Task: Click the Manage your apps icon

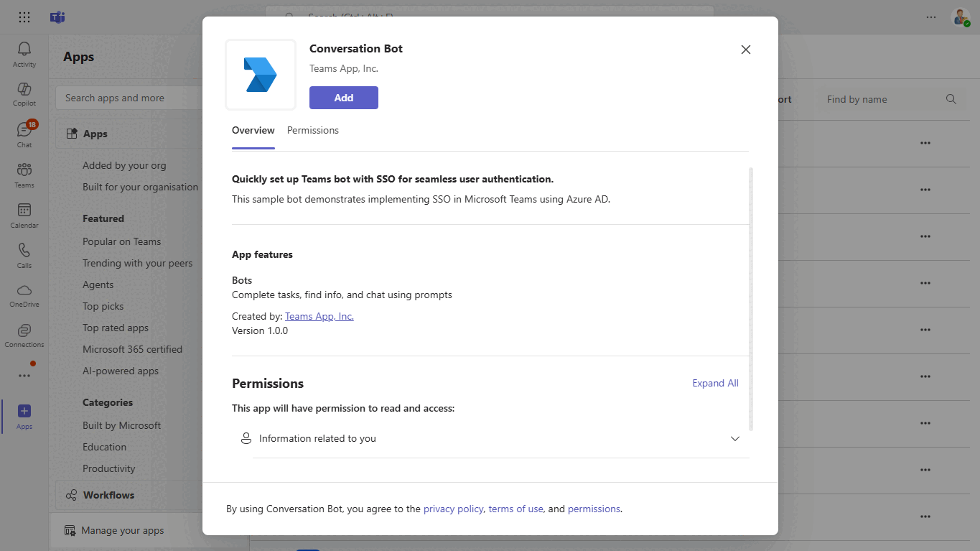Action: click(x=70, y=530)
